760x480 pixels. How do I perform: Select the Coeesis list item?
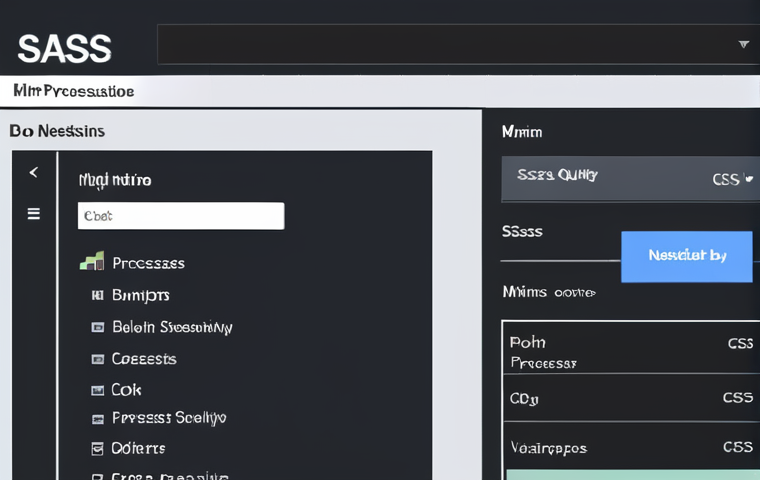point(144,359)
